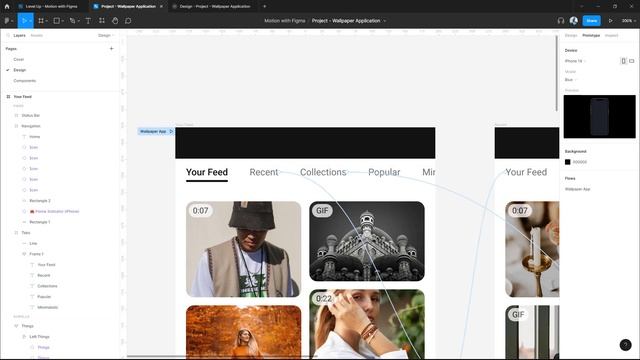Open the zoom level dropdown
This screenshot has width=640, height=360.
click(x=629, y=20)
